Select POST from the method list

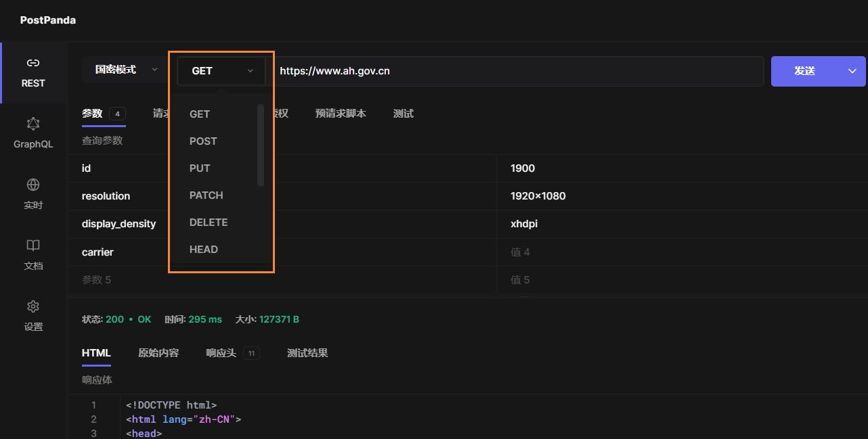[203, 141]
